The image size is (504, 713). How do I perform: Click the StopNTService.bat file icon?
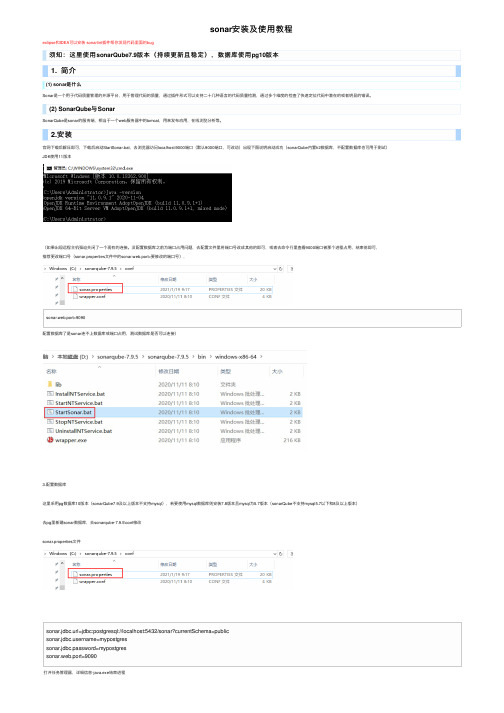50,422
